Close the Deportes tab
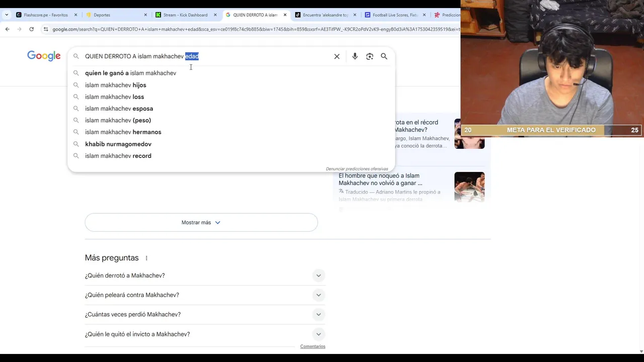644x362 pixels. pyautogui.click(x=146, y=15)
